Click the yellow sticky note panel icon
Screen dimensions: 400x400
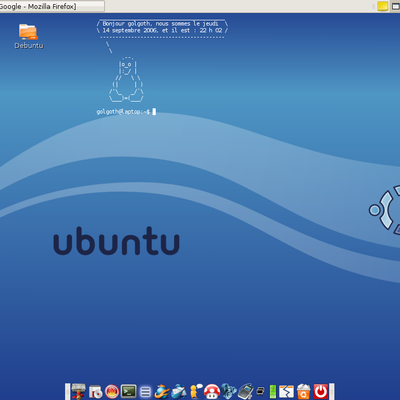(x=383, y=6)
